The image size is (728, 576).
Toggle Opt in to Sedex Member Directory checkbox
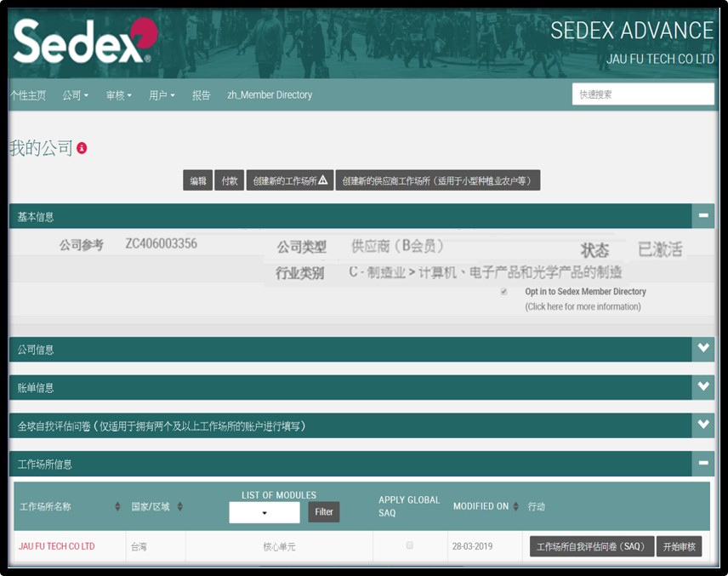503,292
